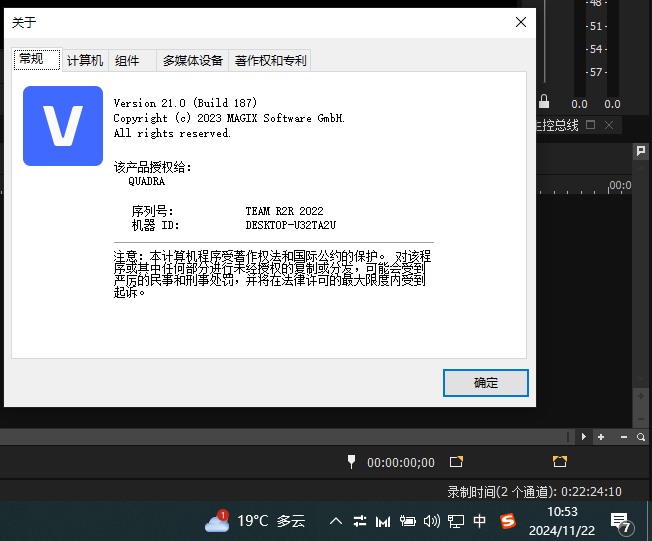Click the lock icon below the master fader
The width and height of the screenshot is (652, 541).
click(x=544, y=101)
